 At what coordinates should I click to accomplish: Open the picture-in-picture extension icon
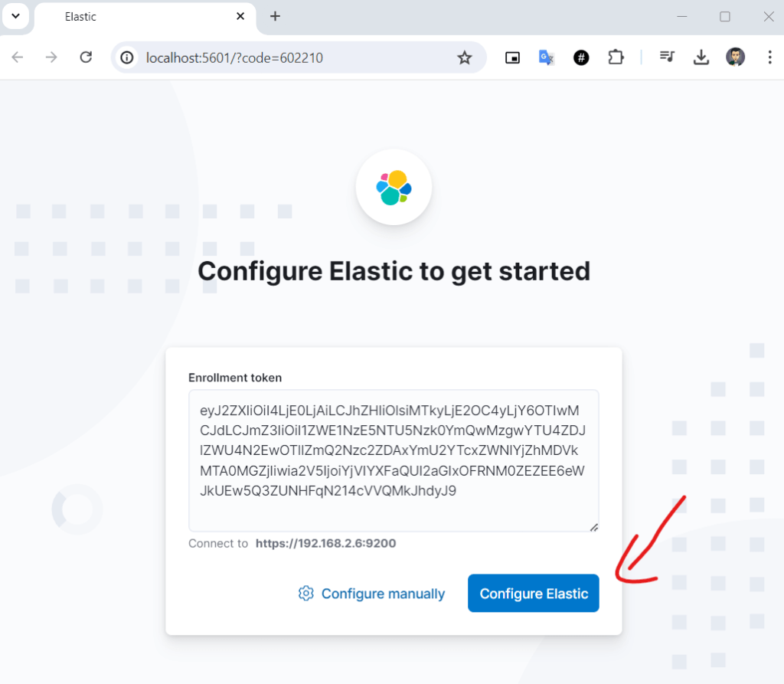pos(512,57)
